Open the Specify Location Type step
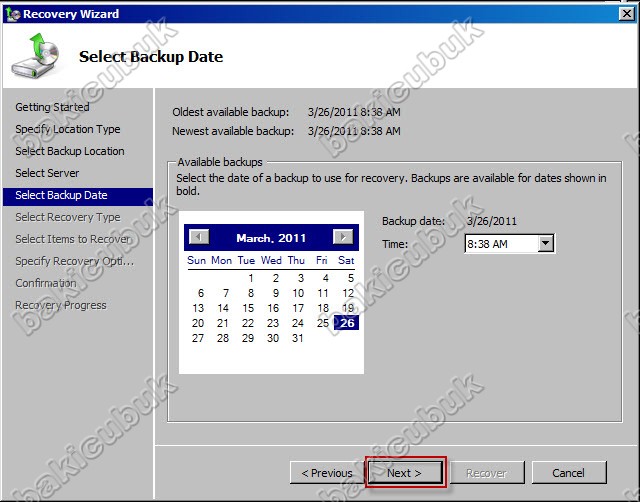The width and height of the screenshot is (640, 502). pyautogui.click(x=68, y=129)
